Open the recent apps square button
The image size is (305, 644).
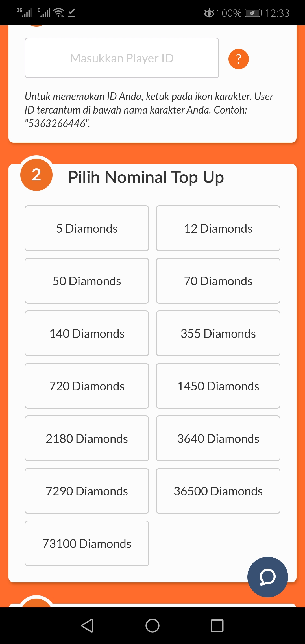(x=217, y=625)
